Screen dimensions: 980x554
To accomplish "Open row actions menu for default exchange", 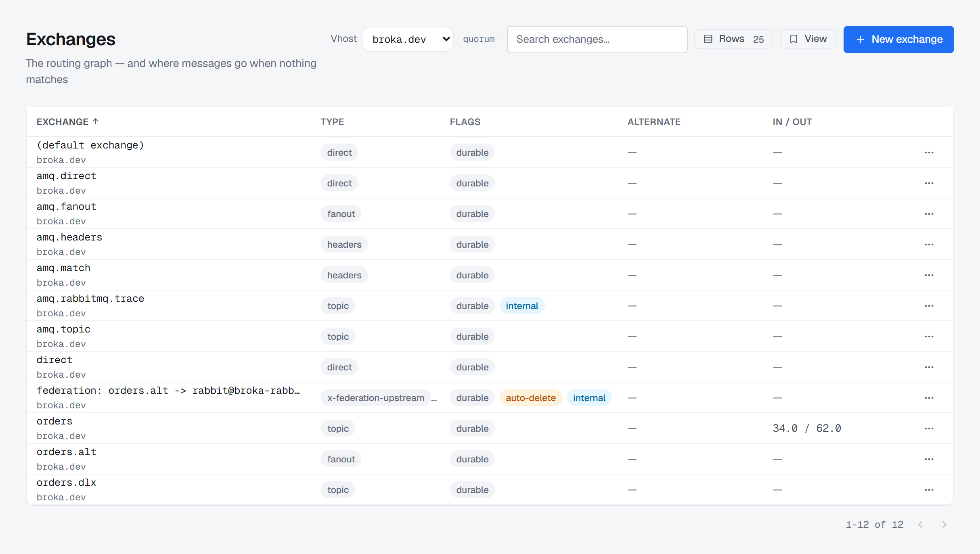I will (929, 153).
